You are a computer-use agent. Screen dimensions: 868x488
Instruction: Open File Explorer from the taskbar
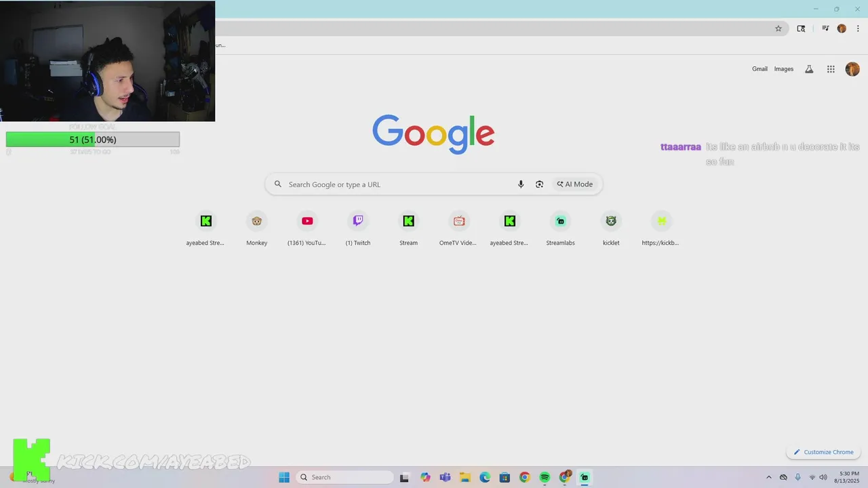pos(465,477)
